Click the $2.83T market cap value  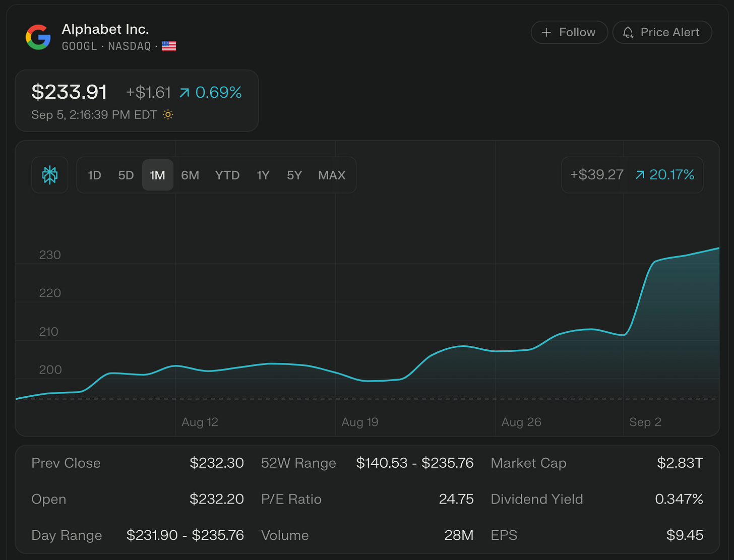point(680,463)
